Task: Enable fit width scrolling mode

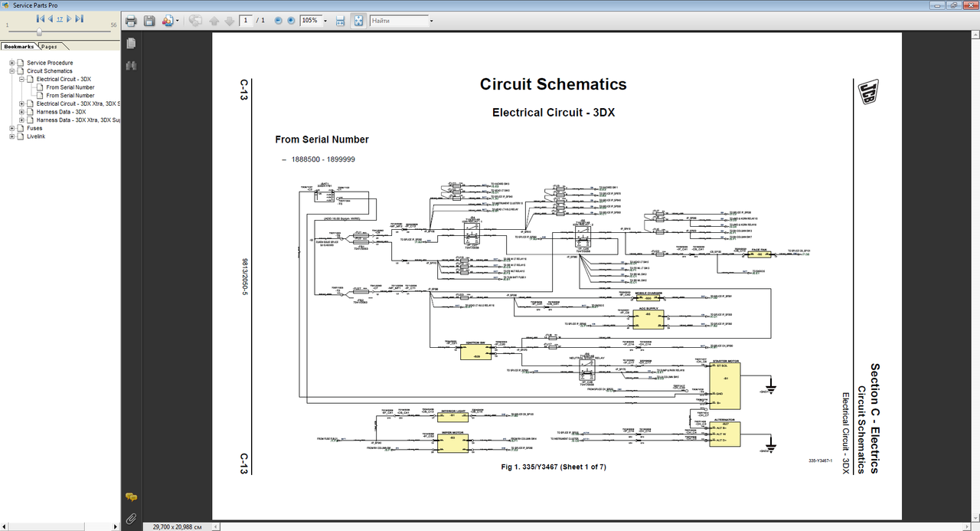Action: pyautogui.click(x=341, y=20)
